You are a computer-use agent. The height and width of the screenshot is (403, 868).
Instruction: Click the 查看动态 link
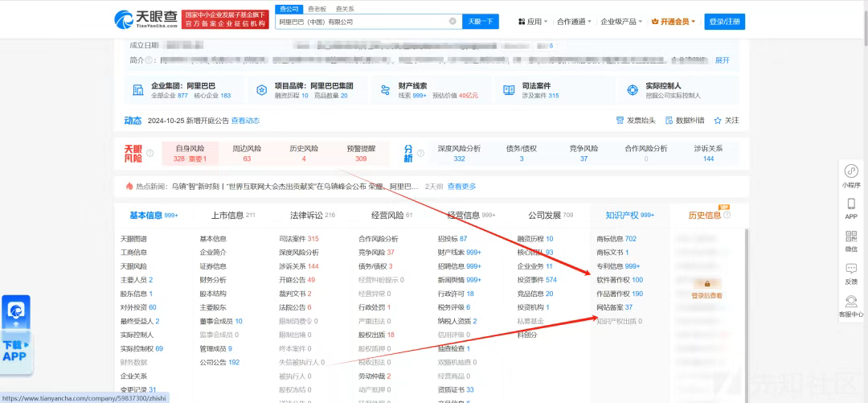coord(245,121)
